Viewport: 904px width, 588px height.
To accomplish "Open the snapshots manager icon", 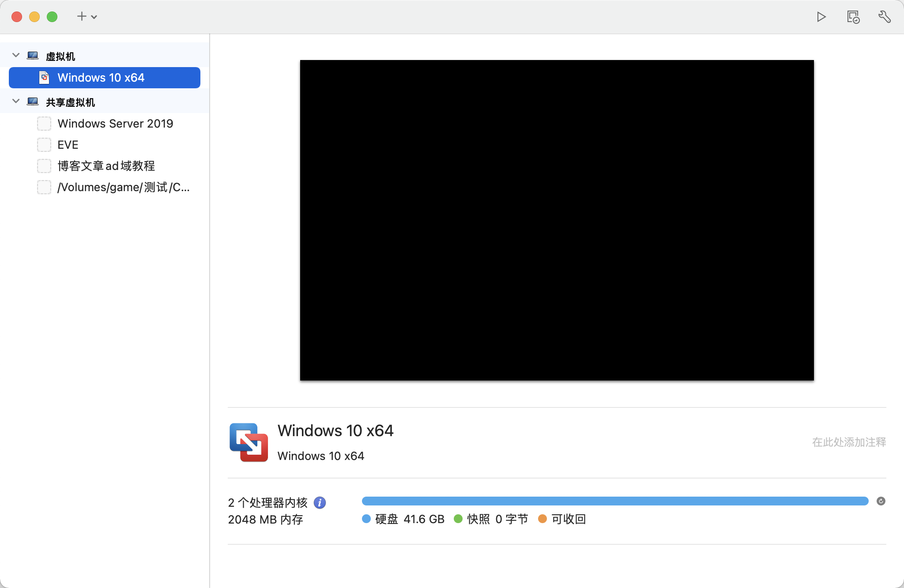I will click(853, 17).
